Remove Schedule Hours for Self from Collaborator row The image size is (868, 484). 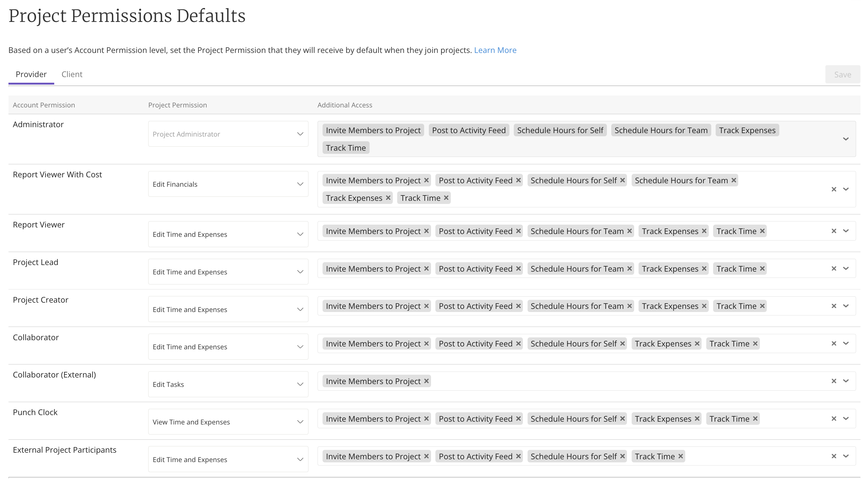(x=622, y=343)
